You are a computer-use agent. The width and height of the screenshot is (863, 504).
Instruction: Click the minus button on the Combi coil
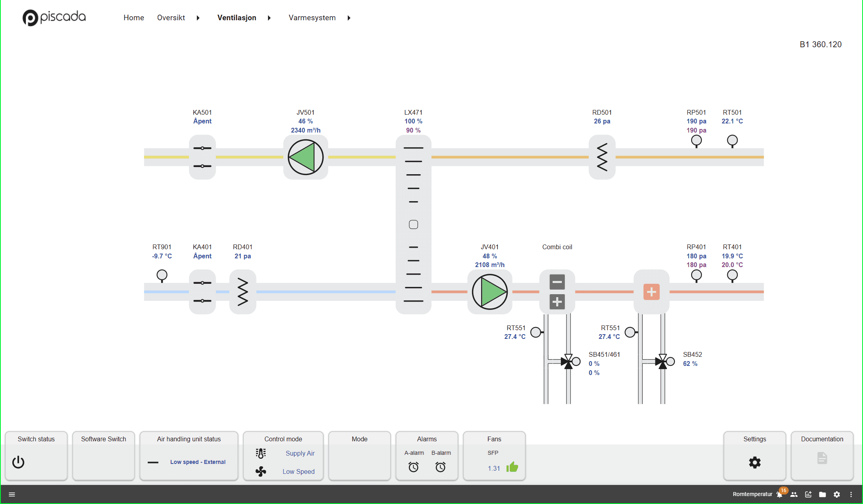point(557,282)
